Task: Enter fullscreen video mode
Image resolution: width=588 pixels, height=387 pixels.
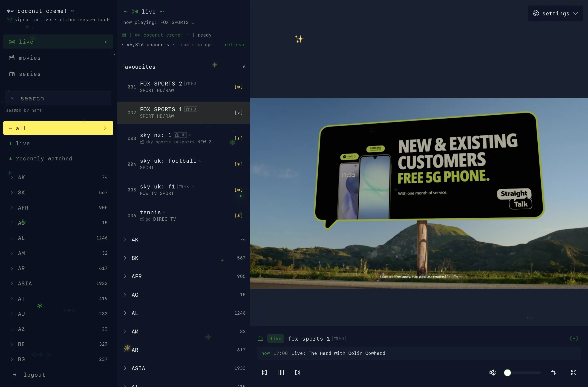Action: (x=574, y=373)
